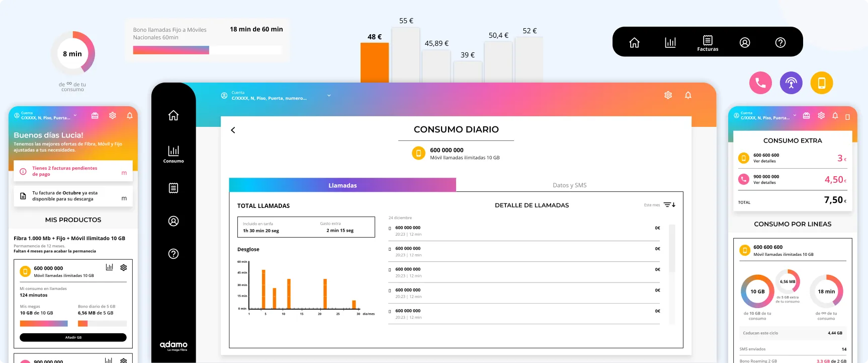Click the '24 diciembre' date label
The height and width of the screenshot is (363, 868).
400,218
